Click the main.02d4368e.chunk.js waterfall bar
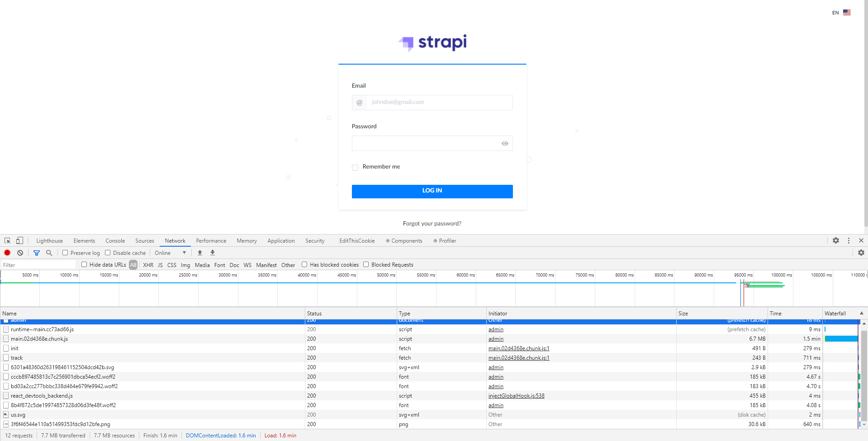Viewport: 868px width, 441px height. (x=841, y=339)
